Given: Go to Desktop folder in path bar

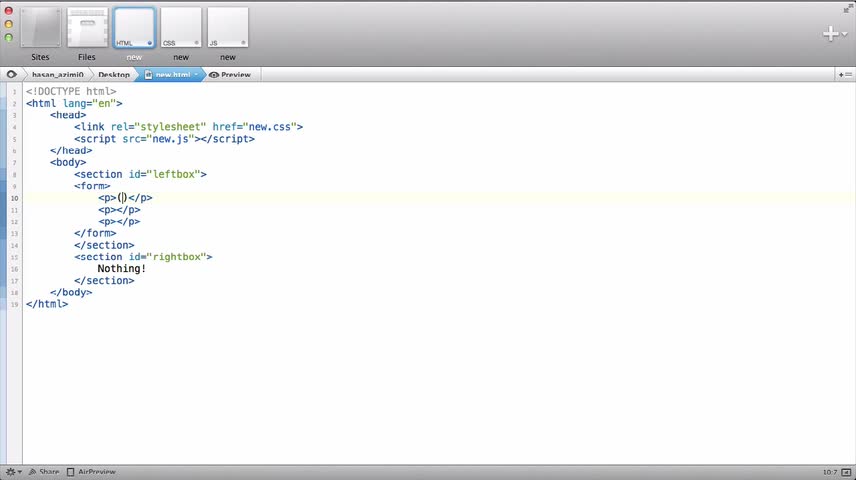Looking at the screenshot, I should [x=114, y=75].
